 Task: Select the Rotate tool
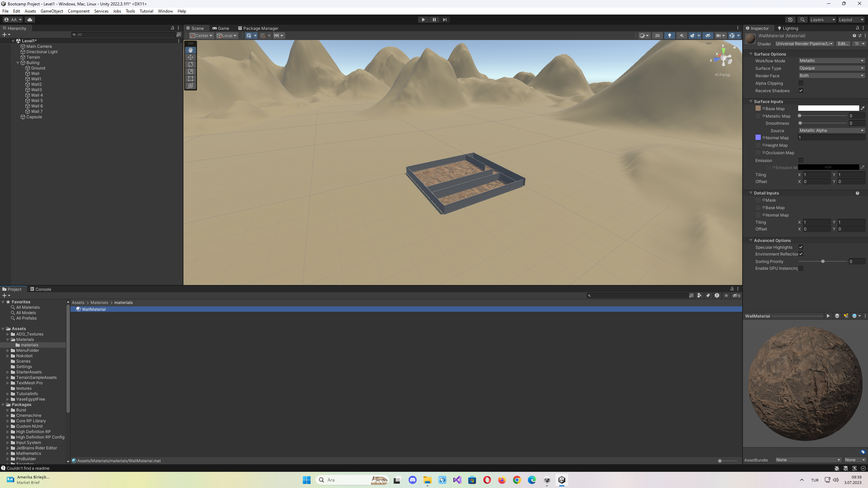click(191, 64)
